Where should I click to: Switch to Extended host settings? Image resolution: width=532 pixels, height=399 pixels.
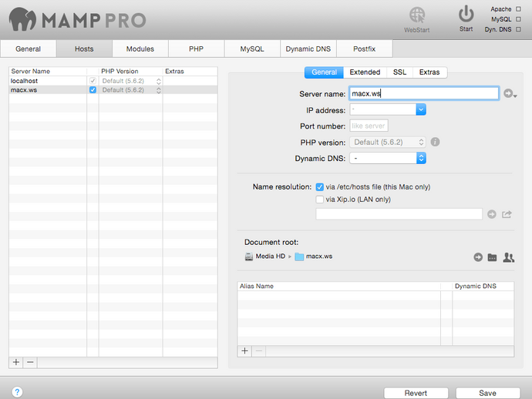pyautogui.click(x=365, y=72)
